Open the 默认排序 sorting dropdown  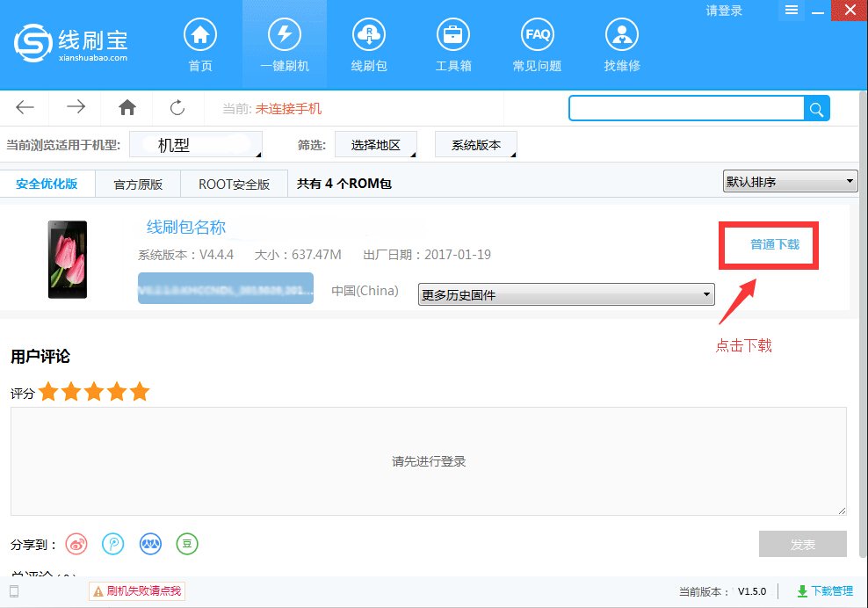[x=789, y=180]
